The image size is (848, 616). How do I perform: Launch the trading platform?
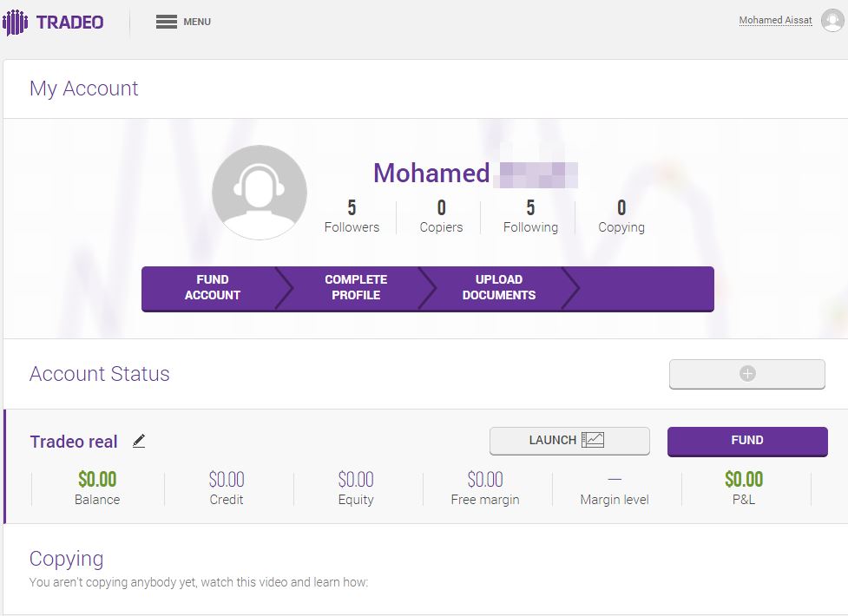coord(569,440)
